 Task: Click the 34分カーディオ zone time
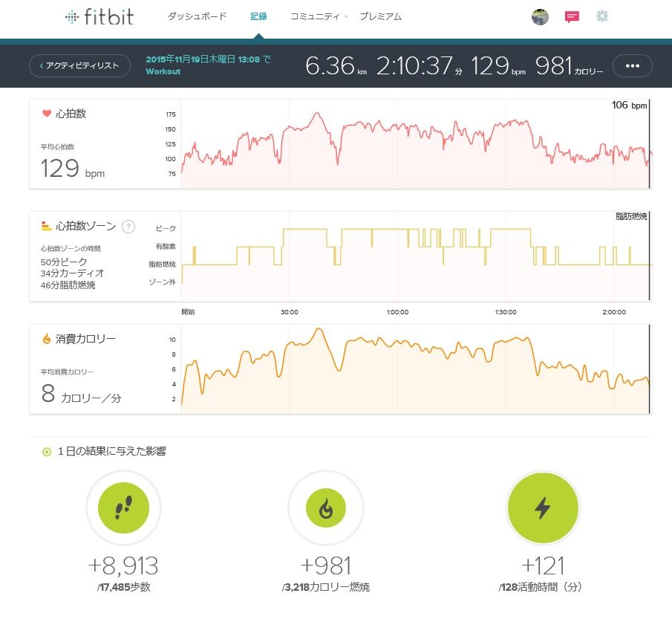tap(72, 273)
